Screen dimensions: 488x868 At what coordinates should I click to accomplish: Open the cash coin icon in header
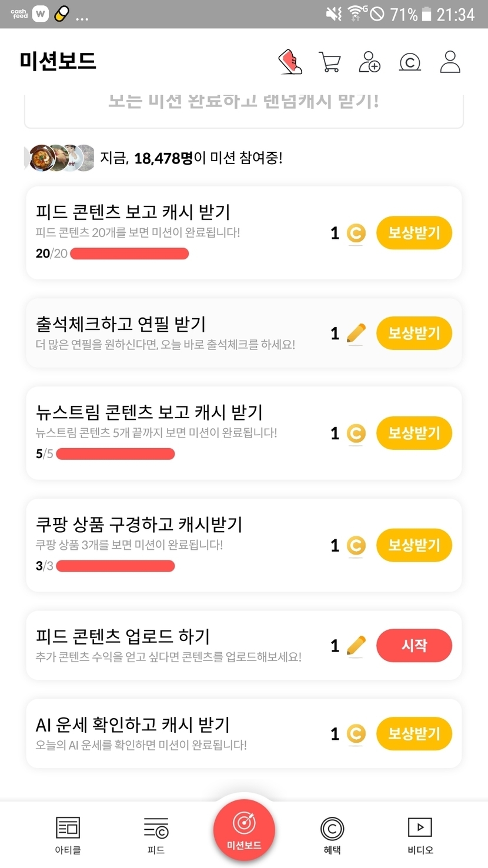[x=410, y=62]
